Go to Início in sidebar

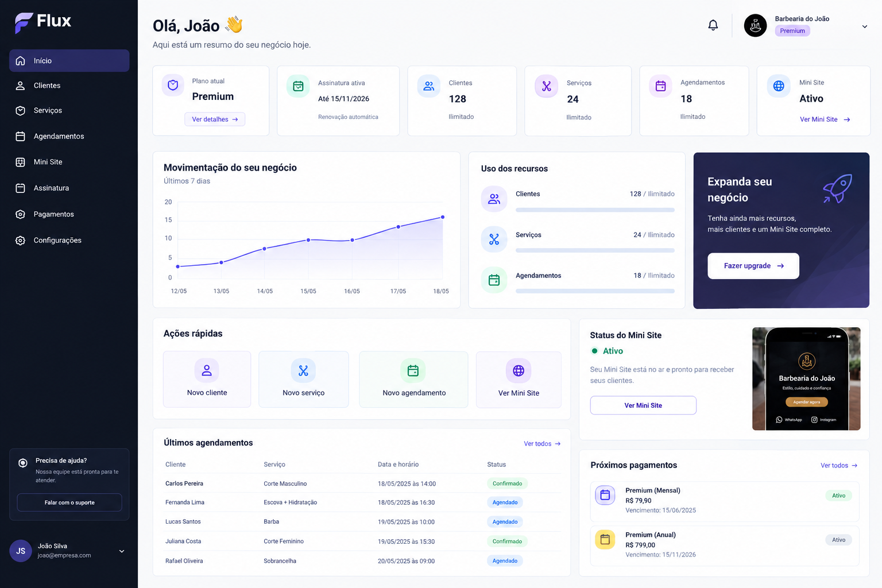[x=69, y=60]
